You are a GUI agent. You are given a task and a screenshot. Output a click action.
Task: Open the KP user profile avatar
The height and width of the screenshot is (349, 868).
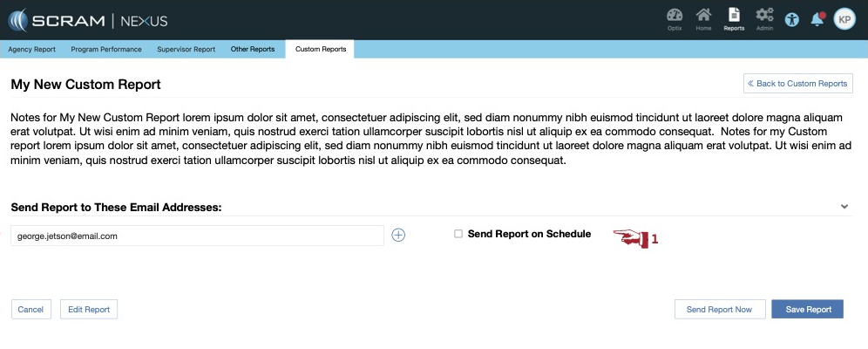[844, 19]
